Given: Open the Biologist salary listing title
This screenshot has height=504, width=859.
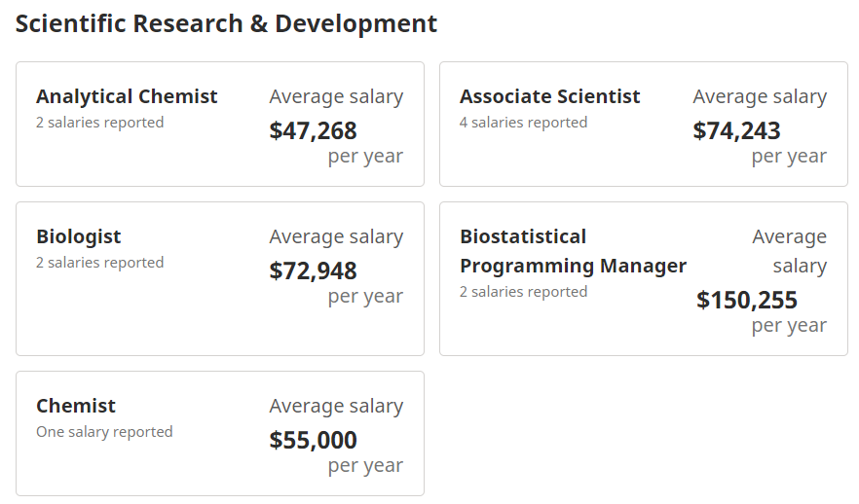Looking at the screenshot, I should pos(79,236).
